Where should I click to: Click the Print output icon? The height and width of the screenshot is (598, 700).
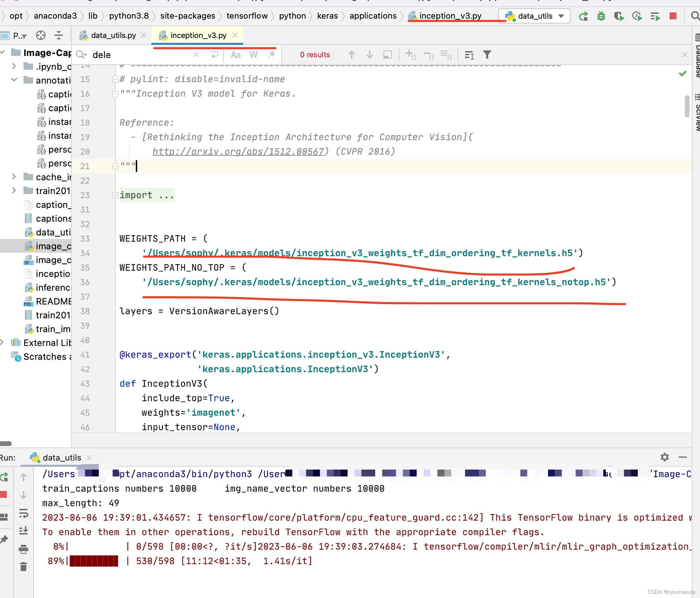tap(23, 549)
